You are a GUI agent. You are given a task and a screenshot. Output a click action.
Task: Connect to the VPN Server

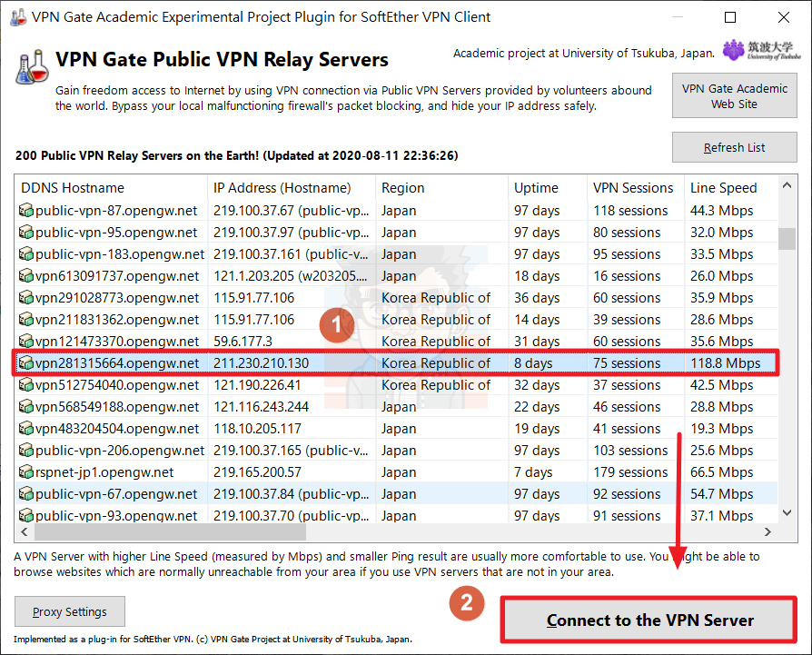tap(649, 620)
